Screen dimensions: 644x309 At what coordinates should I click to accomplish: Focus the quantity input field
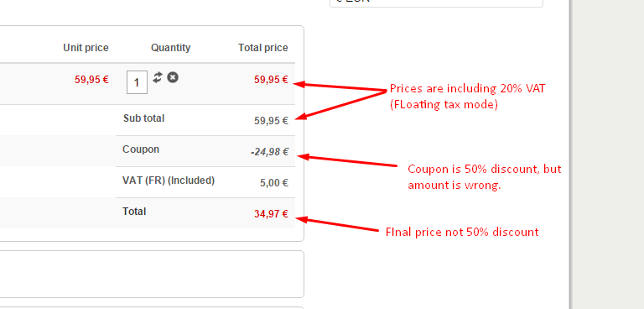(x=138, y=82)
